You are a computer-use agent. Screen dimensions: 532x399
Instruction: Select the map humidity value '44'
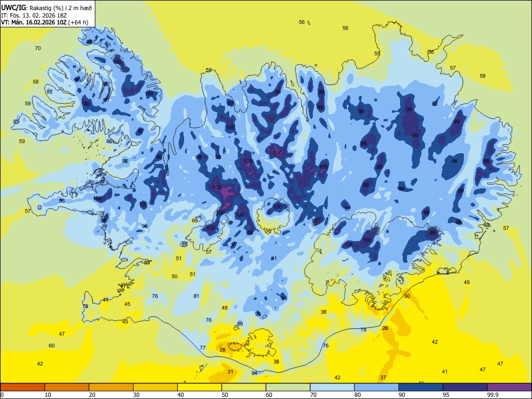tap(105, 300)
